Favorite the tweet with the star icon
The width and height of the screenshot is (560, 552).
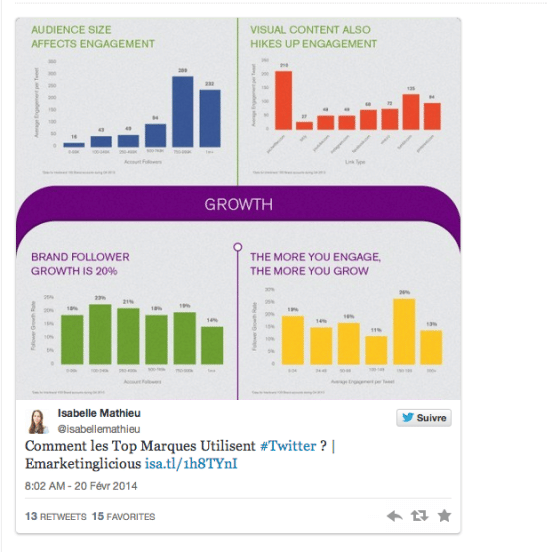click(x=444, y=516)
